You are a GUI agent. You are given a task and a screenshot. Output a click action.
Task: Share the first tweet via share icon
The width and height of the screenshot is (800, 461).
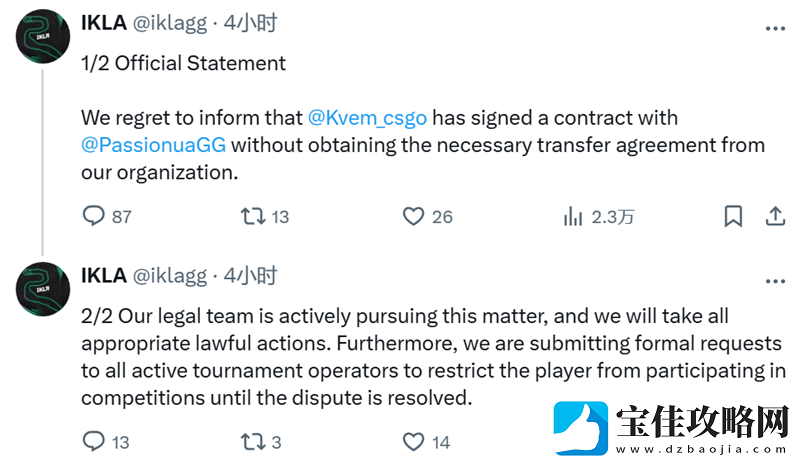(775, 216)
